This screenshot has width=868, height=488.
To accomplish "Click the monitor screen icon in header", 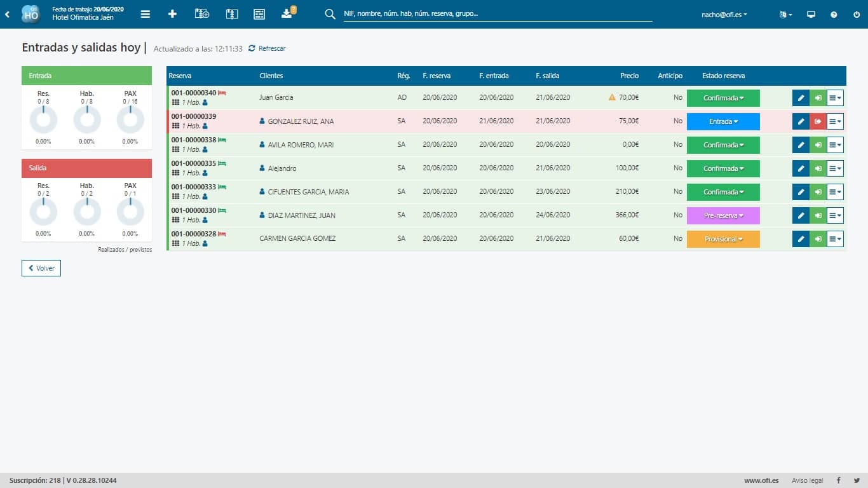I will [x=811, y=15].
